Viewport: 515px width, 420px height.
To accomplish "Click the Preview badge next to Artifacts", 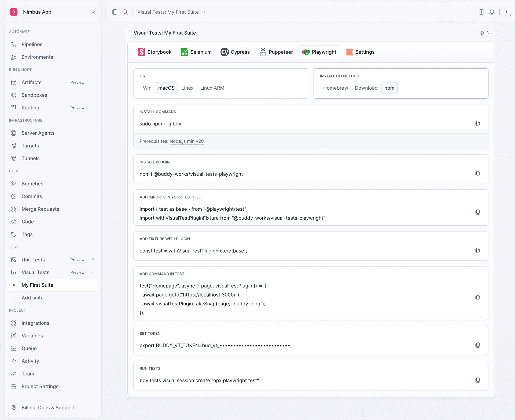I will (77, 82).
